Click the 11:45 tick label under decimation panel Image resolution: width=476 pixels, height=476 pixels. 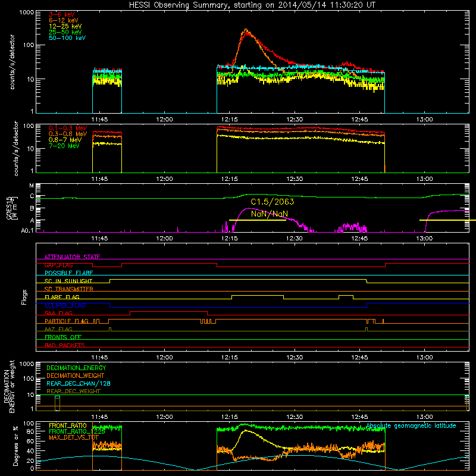click(99, 417)
